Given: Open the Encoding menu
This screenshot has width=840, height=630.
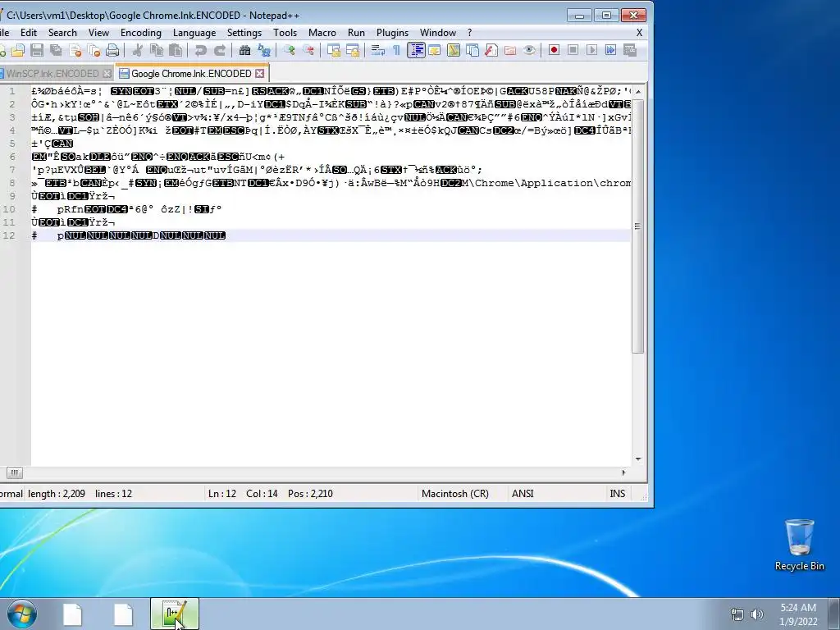Looking at the screenshot, I should [x=141, y=33].
